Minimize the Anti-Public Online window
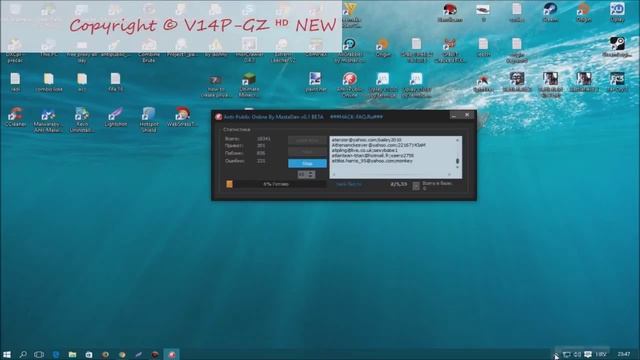This screenshot has height=360, width=640. pyautogui.click(x=454, y=116)
